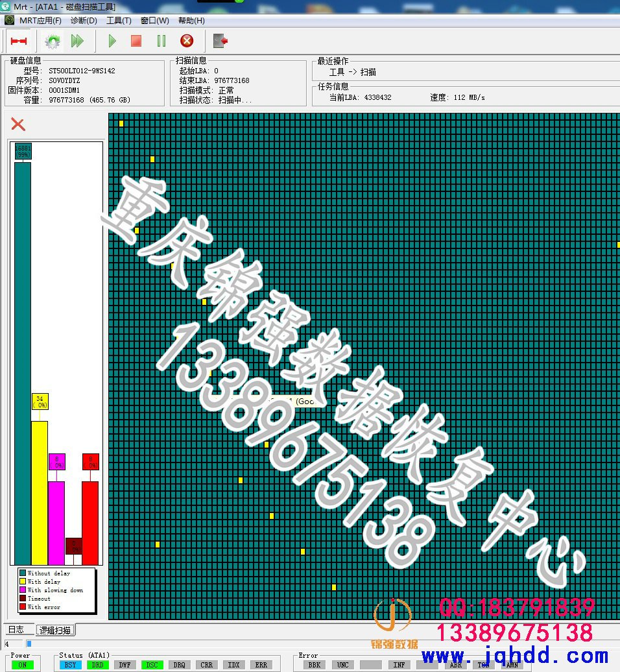Click the 扫描状态 value 扫描中...
Viewport: 620px width, 672px height.
coord(235,100)
